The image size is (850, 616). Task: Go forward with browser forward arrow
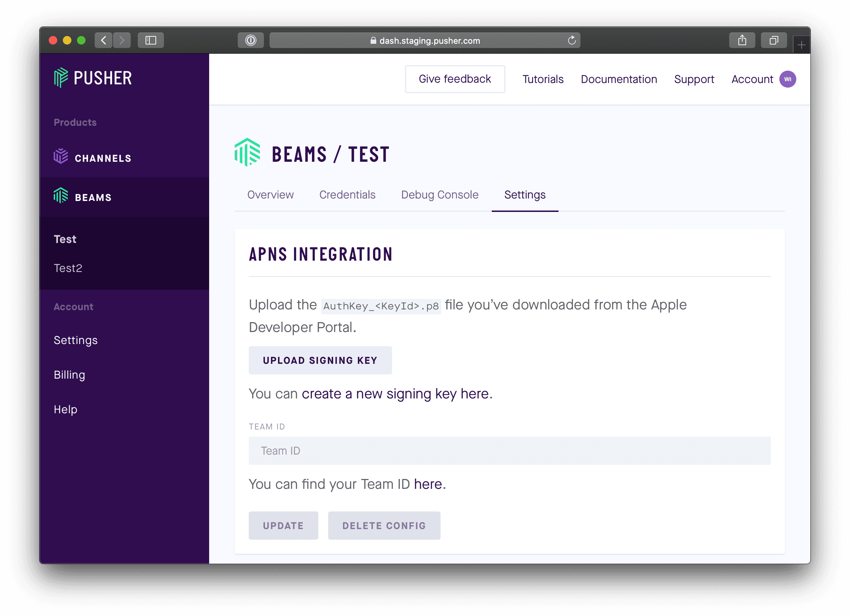(x=122, y=40)
